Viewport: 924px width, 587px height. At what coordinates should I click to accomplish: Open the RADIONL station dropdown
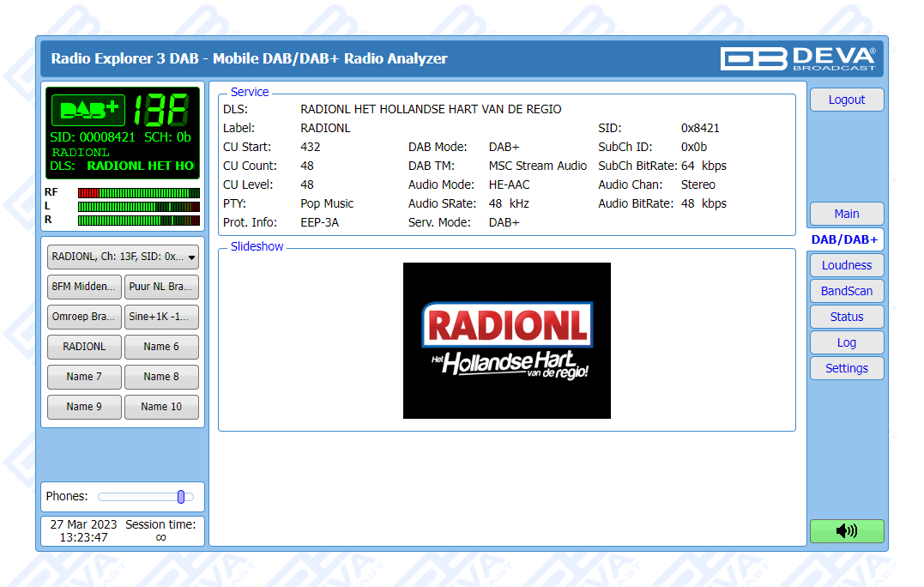[x=123, y=256]
